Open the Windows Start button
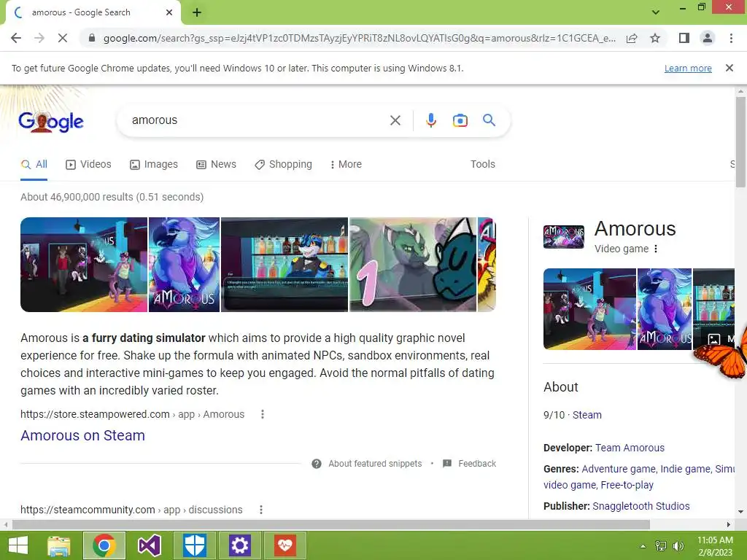This screenshot has height=560, width=747. click(18, 545)
